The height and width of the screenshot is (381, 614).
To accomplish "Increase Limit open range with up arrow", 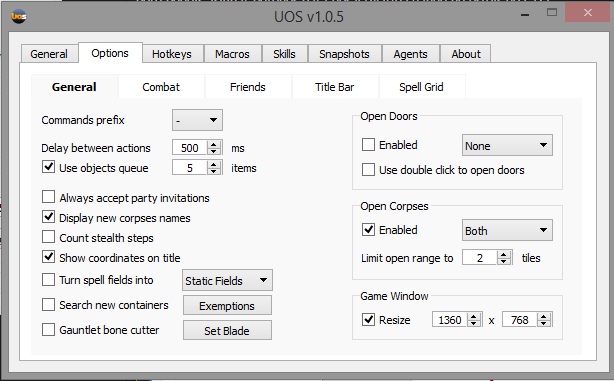I will [504, 254].
